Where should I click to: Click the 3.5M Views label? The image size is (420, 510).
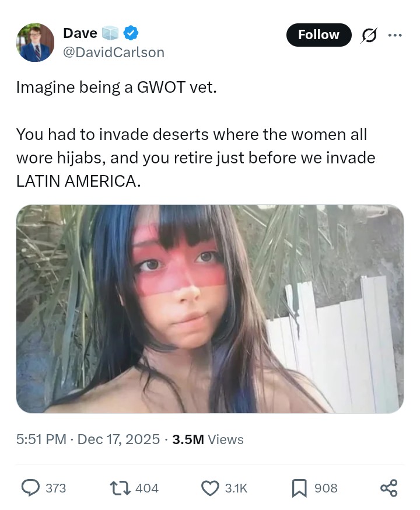(208, 439)
